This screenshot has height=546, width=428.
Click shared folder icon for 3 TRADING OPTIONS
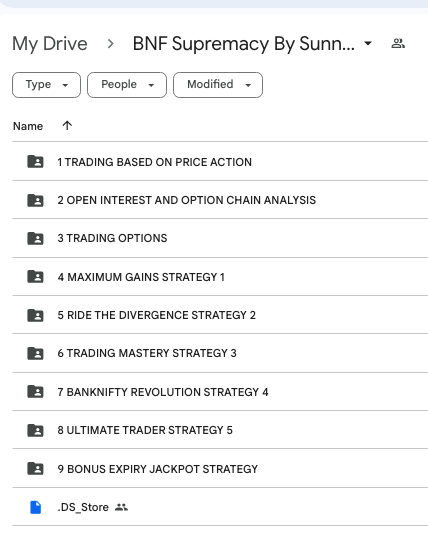pyautogui.click(x=35, y=238)
